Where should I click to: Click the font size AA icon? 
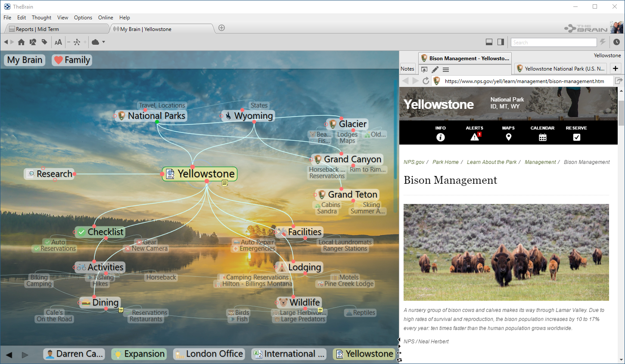58,42
